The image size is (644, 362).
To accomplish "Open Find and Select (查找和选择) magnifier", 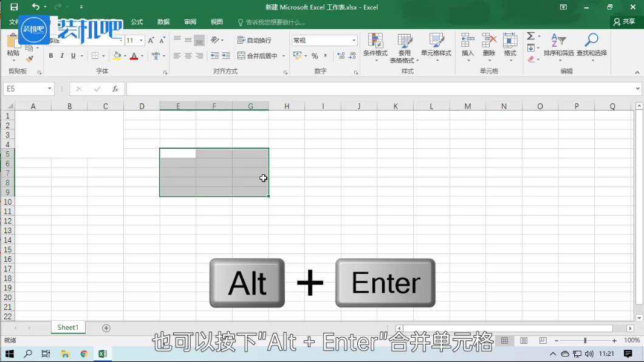I will coord(591,41).
